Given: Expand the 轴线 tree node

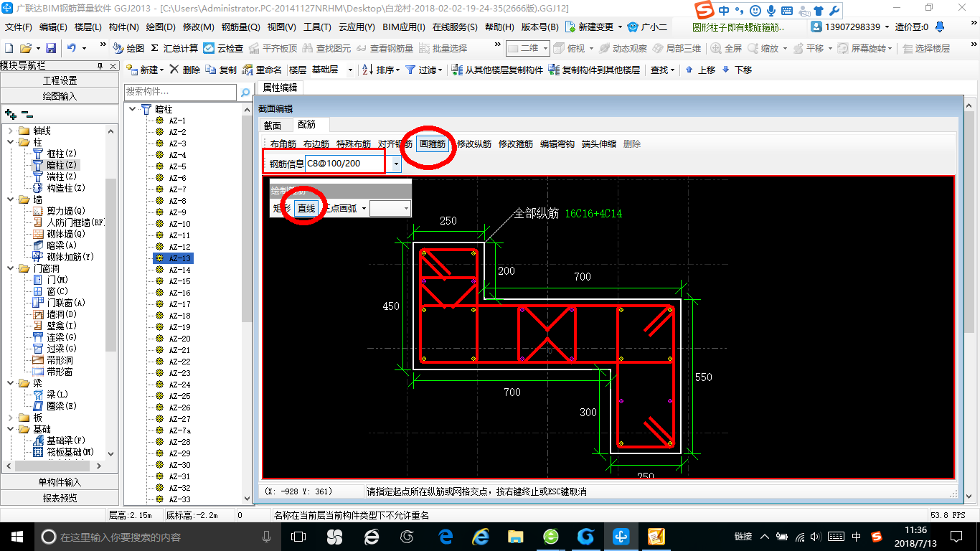Looking at the screenshot, I should coord(11,131).
